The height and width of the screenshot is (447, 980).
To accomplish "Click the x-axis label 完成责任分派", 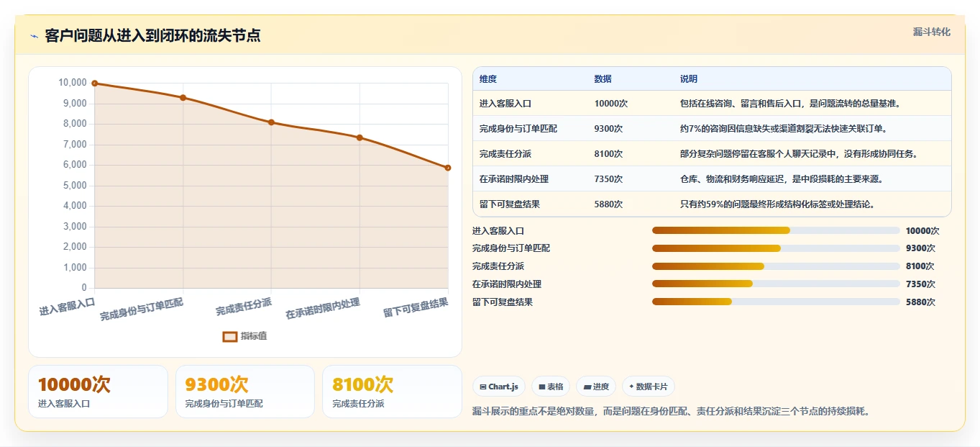I will coord(244,307).
